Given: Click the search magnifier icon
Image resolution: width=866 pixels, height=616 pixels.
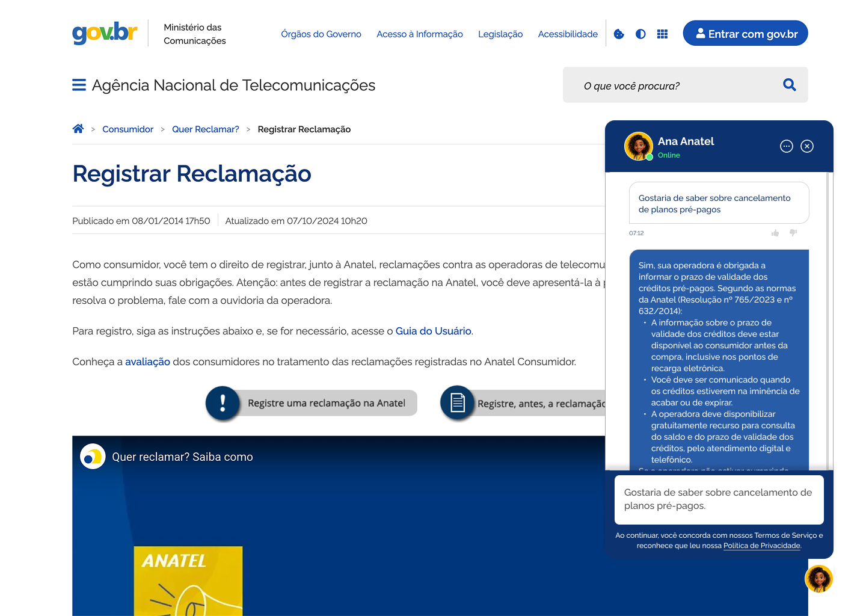Looking at the screenshot, I should tap(789, 85).
